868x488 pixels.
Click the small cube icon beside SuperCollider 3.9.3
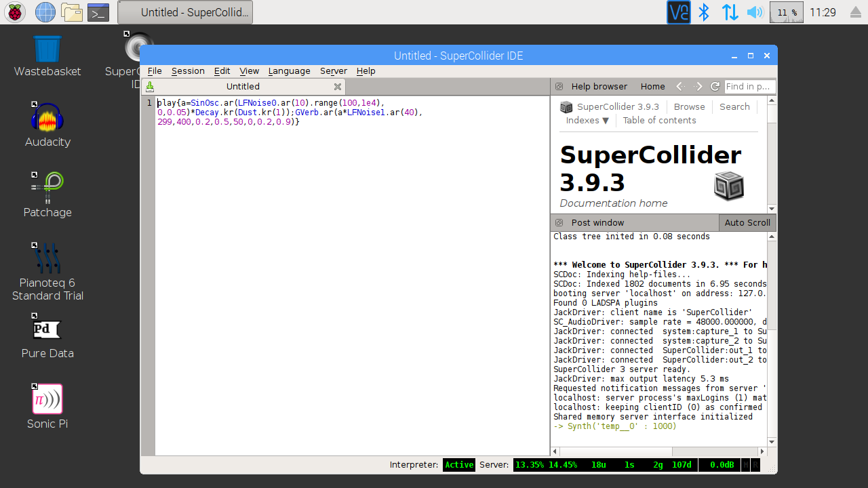[566, 107]
